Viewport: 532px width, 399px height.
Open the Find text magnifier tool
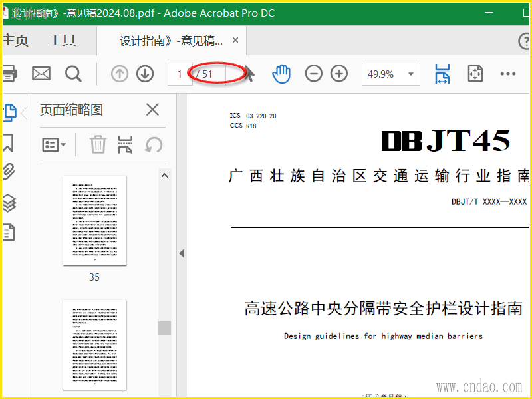point(73,74)
